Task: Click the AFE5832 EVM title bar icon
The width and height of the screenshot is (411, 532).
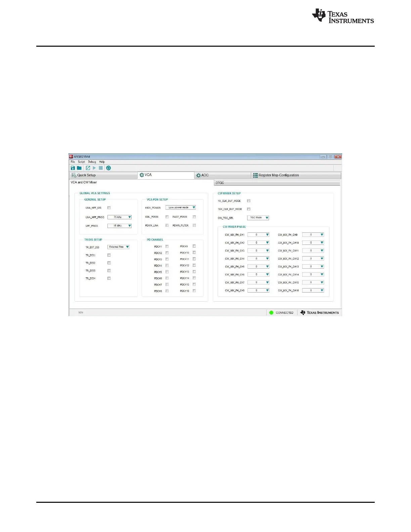Action: pyautogui.click(x=71, y=157)
